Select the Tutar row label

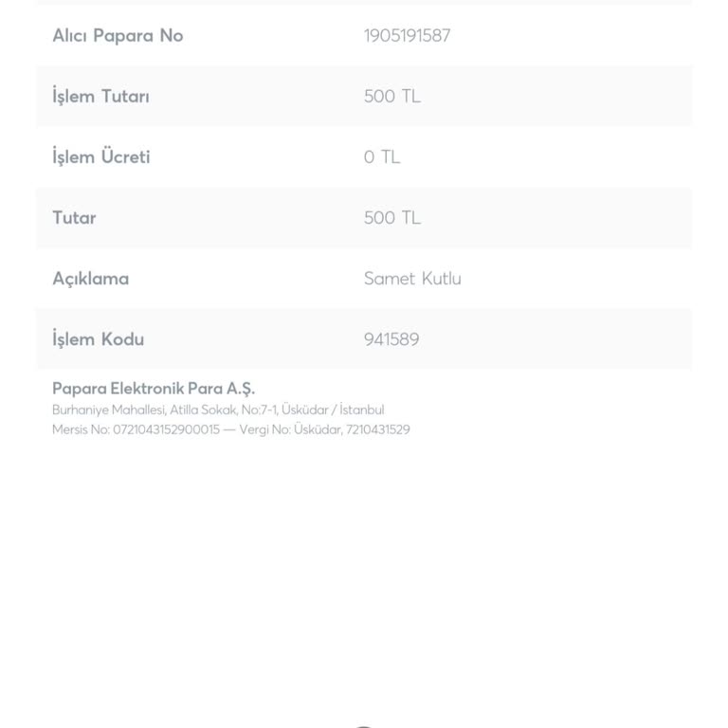[74, 217]
